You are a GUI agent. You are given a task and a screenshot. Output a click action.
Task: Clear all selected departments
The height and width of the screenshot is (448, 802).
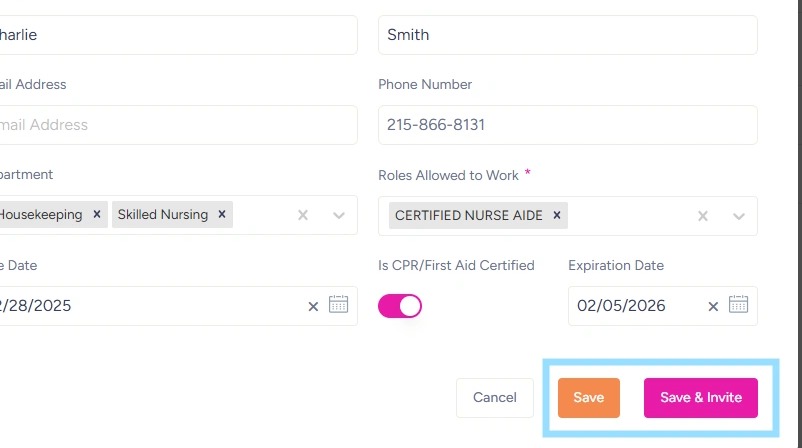click(303, 215)
